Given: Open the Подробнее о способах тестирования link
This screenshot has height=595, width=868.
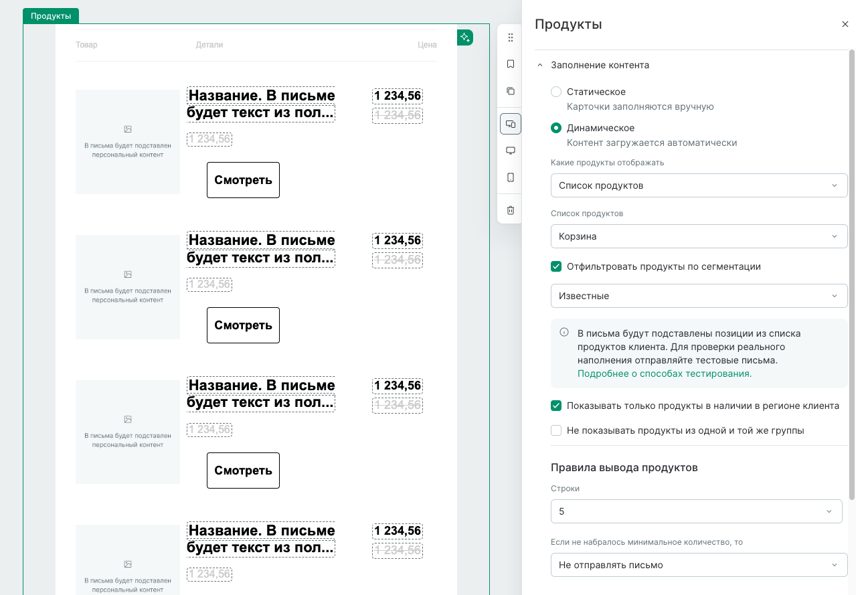Looking at the screenshot, I should click(665, 373).
